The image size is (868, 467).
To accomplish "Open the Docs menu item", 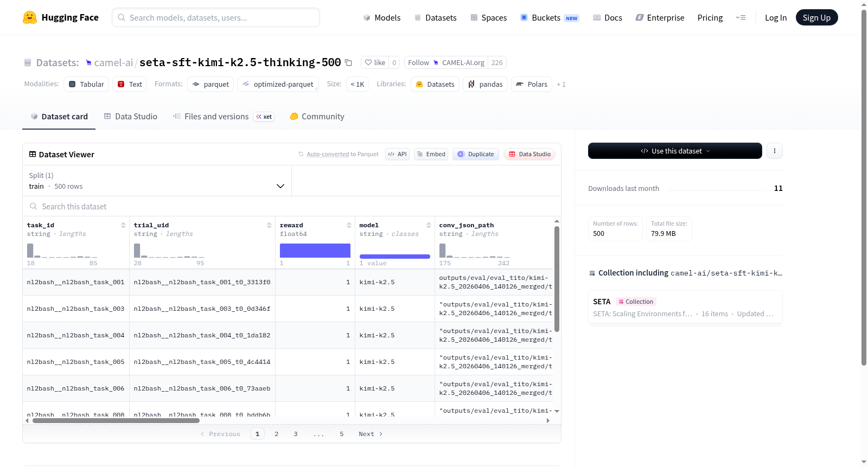I will (608, 17).
